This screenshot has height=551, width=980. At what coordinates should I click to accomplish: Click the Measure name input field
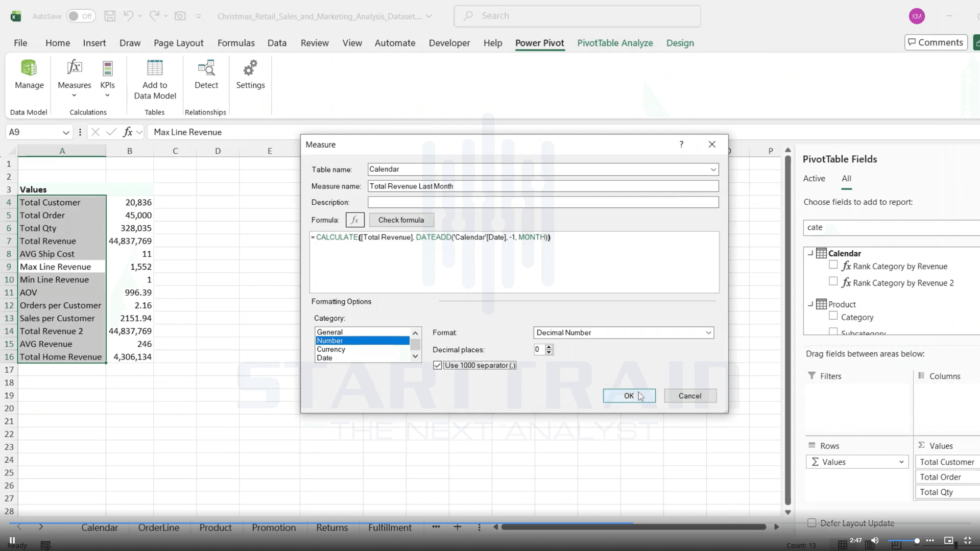[x=543, y=186]
